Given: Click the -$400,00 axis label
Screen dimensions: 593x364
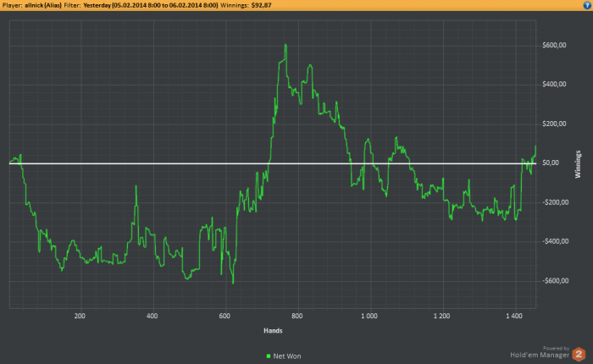Looking at the screenshot, I should [x=555, y=241].
